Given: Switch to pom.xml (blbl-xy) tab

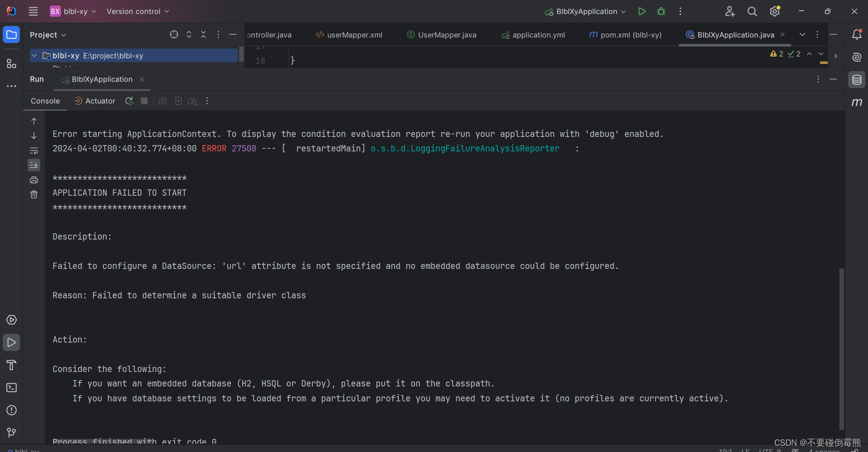Looking at the screenshot, I should [625, 35].
